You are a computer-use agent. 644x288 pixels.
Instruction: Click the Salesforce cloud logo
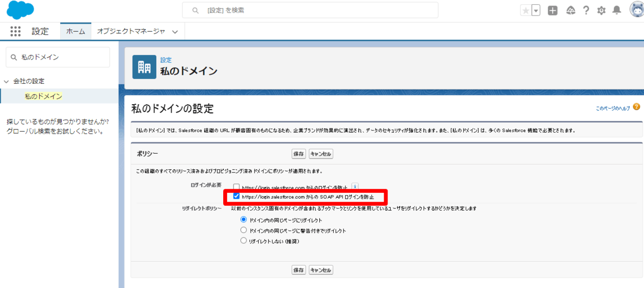(x=20, y=10)
